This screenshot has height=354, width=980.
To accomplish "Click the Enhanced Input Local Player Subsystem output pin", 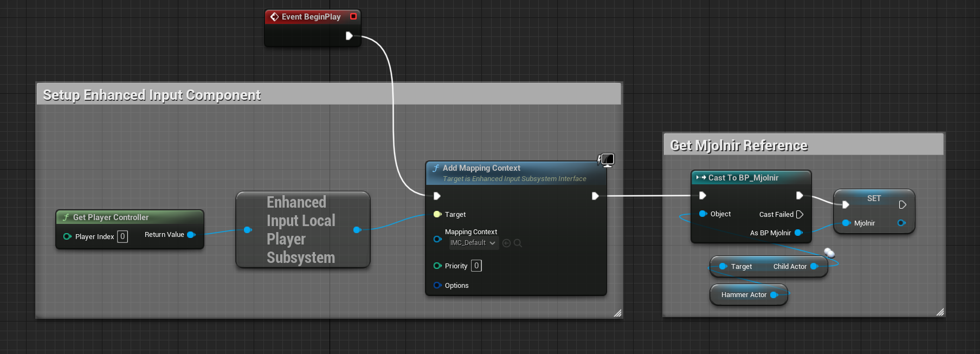I will point(357,230).
